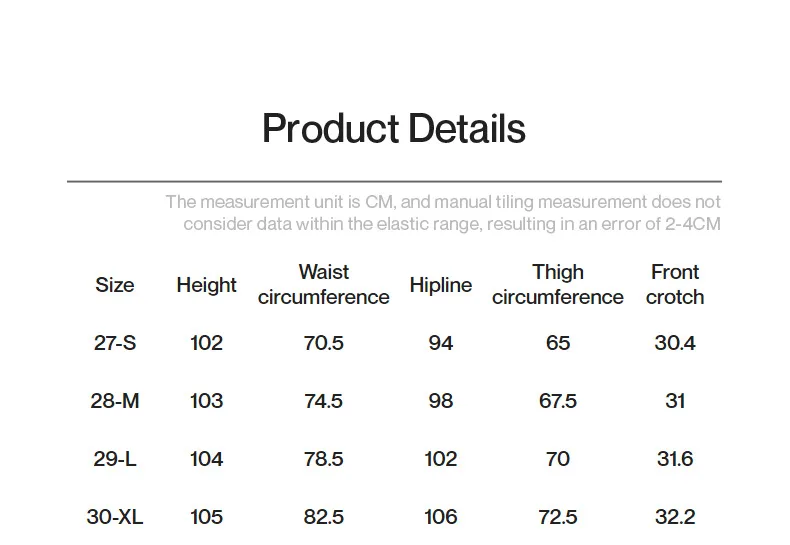Click thigh value 70 for 29-L

click(x=557, y=459)
